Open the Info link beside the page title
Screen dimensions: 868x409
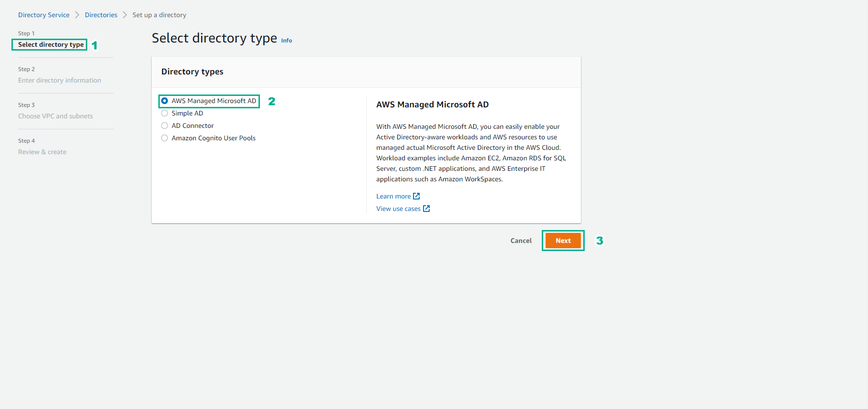click(287, 41)
